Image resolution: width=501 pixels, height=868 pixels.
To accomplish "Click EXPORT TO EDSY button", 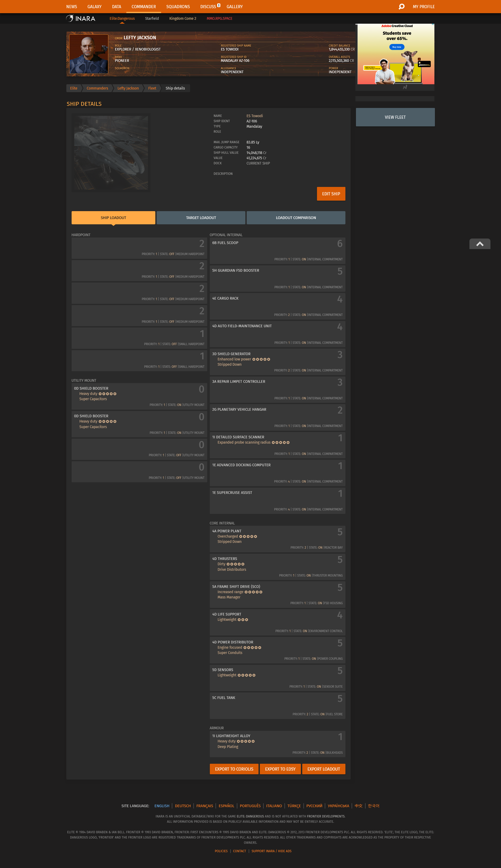I will [x=280, y=769].
